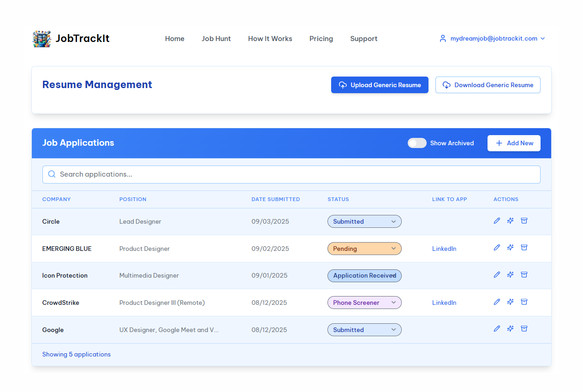Click the search magnifier icon
This screenshot has width=583, height=392.
tap(52, 174)
